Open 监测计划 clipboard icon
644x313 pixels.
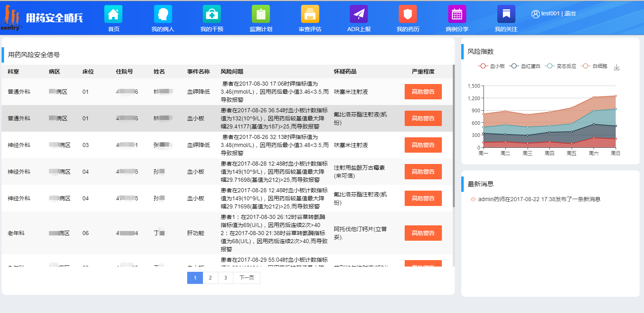pos(261,14)
